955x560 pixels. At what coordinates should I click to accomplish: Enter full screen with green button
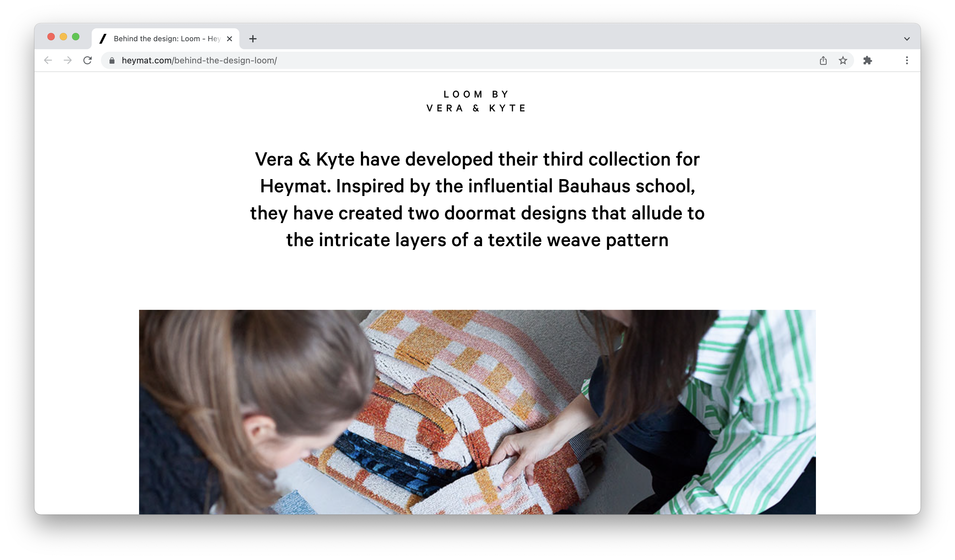click(x=76, y=37)
